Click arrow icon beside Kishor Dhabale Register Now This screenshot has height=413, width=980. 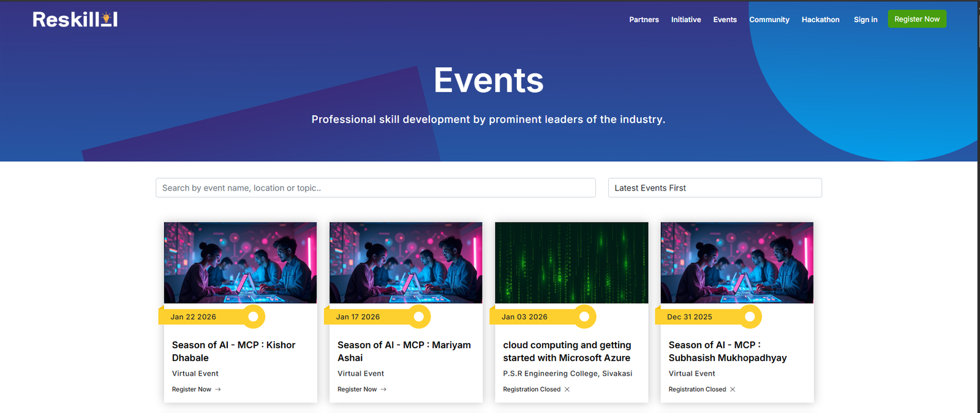[x=218, y=390]
